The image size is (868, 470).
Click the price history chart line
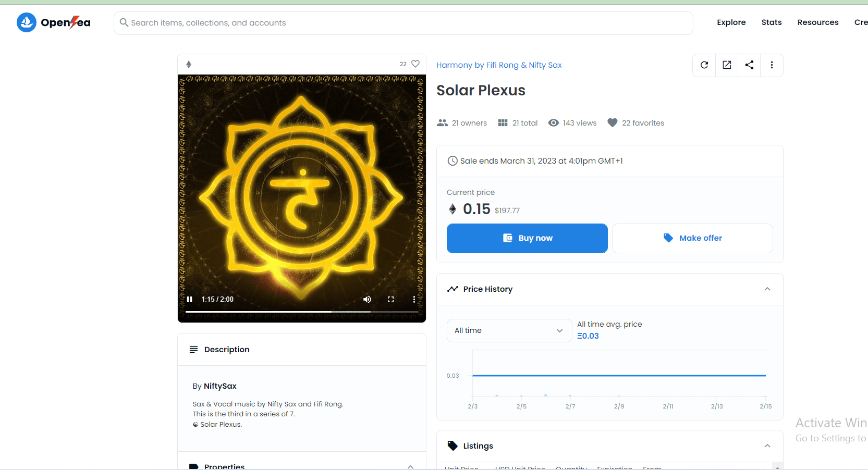click(619, 375)
